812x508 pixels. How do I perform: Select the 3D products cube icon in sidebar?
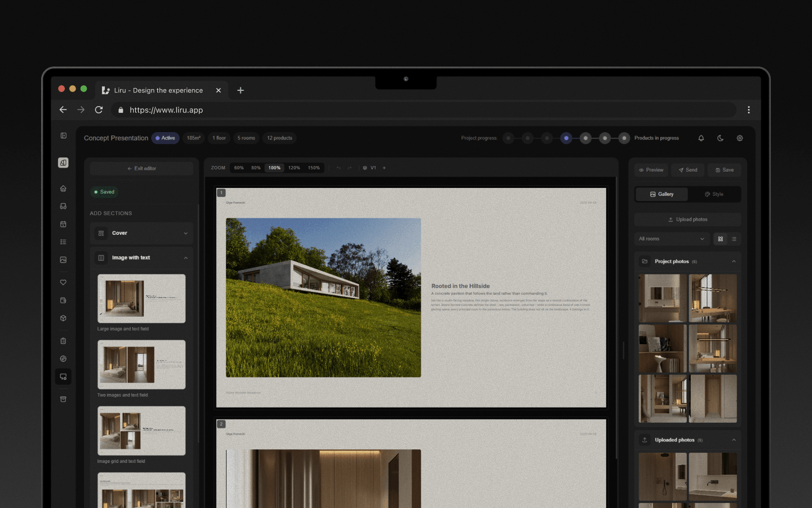pos(63,318)
